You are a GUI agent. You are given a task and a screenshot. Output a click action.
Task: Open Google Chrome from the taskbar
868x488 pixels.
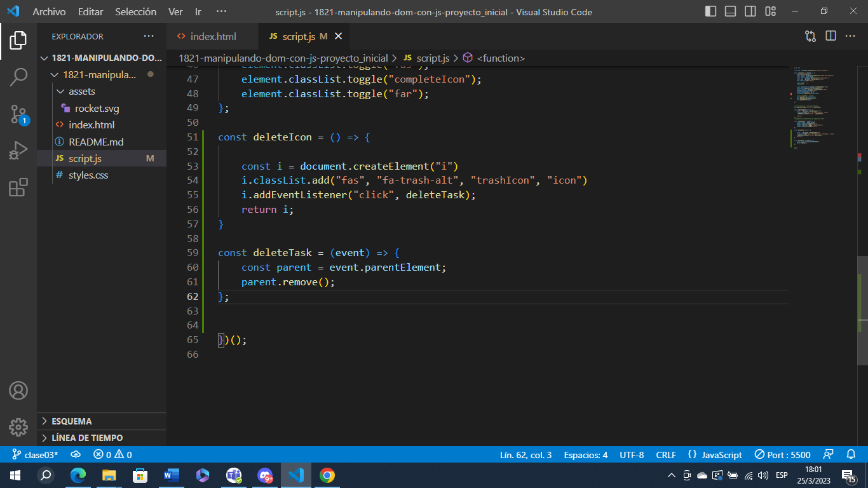(327, 475)
